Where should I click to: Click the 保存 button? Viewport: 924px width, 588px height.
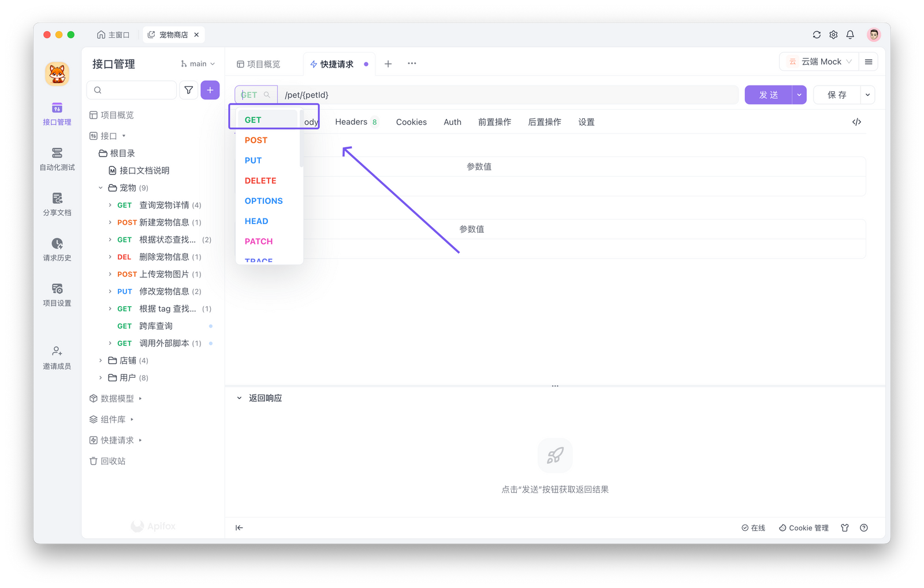[x=837, y=94]
